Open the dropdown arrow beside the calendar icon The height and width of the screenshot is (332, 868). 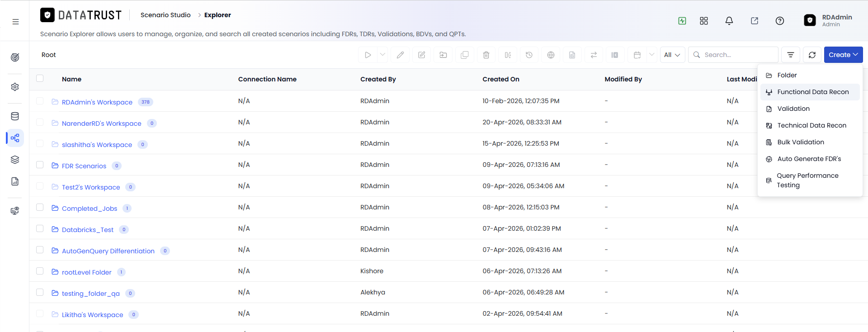click(x=651, y=55)
